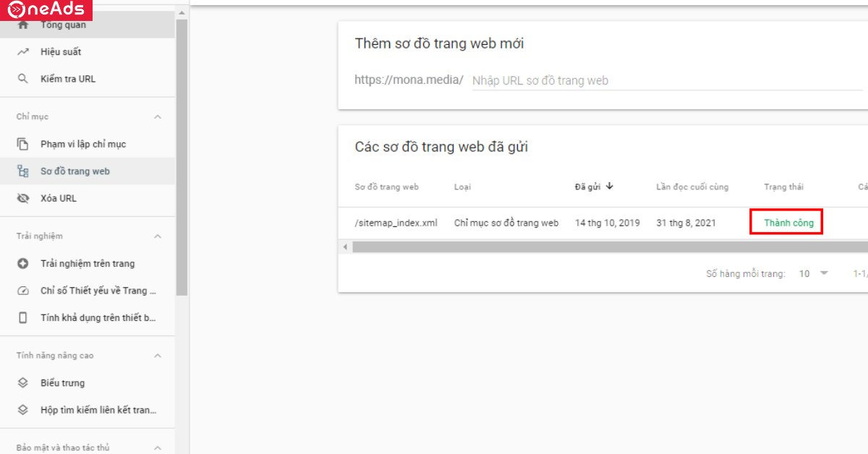Collapse the Tính năng nâng cao section

coord(158,355)
